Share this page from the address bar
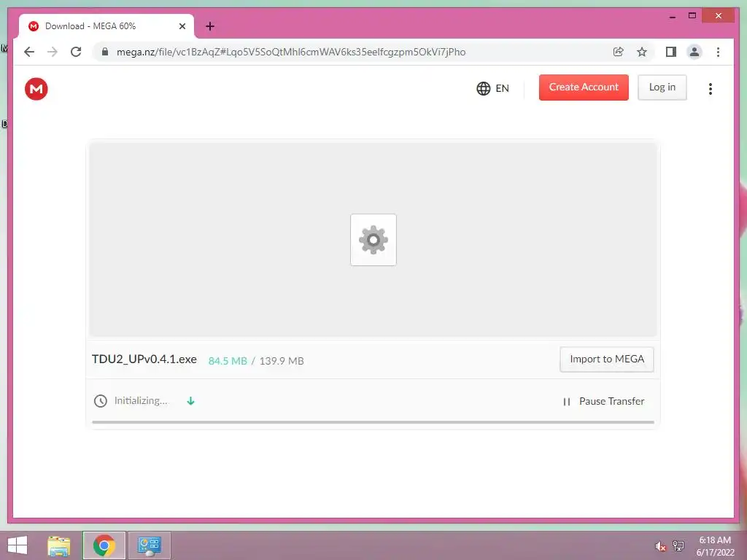The width and height of the screenshot is (747, 560). (x=619, y=52)
